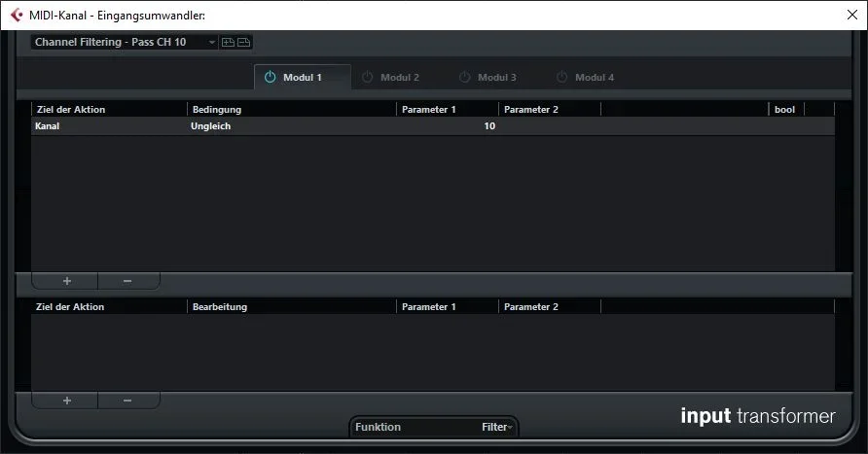This screenshot has height=454, width=868.
Task: Add a filter condition line with plus
Action: pyautogui.click(x=66, y=281)
